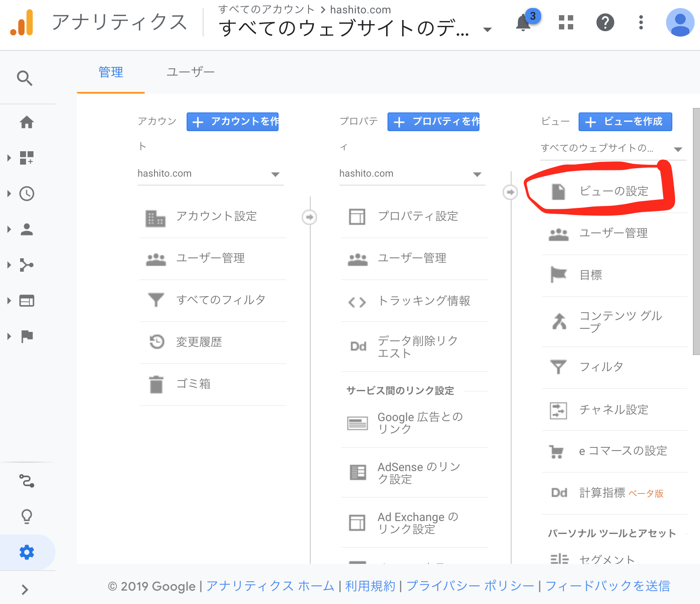
Task: Open AdSense のリンク設定
Action: [x=414, y=473]
